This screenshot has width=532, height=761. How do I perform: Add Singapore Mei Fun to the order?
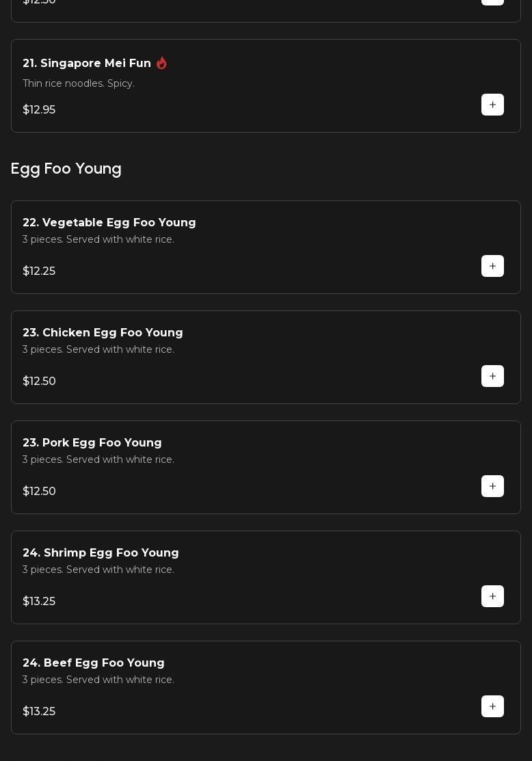(x=492, y=105)
